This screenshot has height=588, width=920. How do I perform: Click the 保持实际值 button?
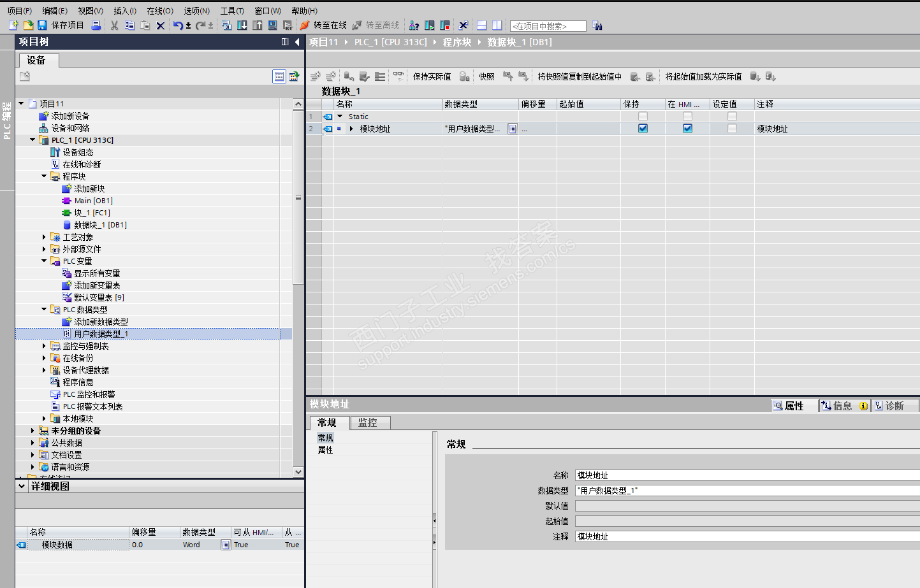(432, 76)
